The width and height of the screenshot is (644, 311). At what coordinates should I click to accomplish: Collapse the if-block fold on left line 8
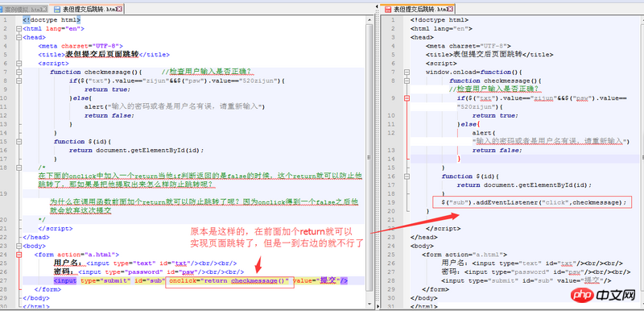tap(18, 81)
